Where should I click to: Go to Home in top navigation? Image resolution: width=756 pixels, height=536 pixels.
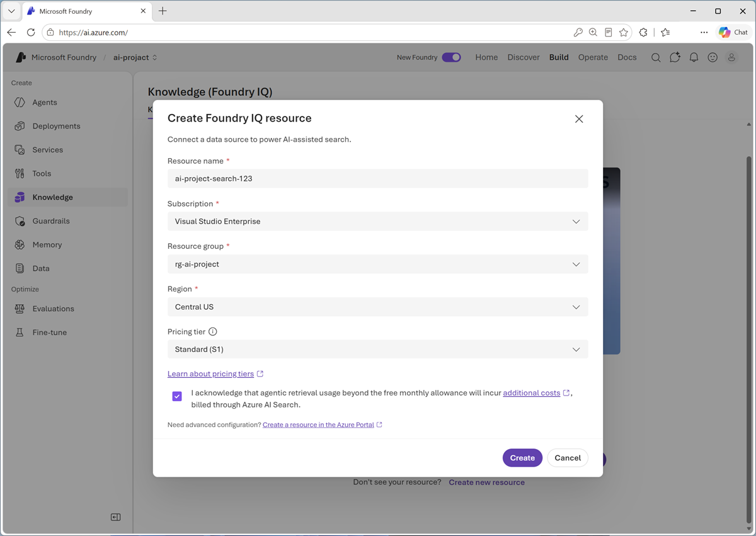(x=486, y=57)
